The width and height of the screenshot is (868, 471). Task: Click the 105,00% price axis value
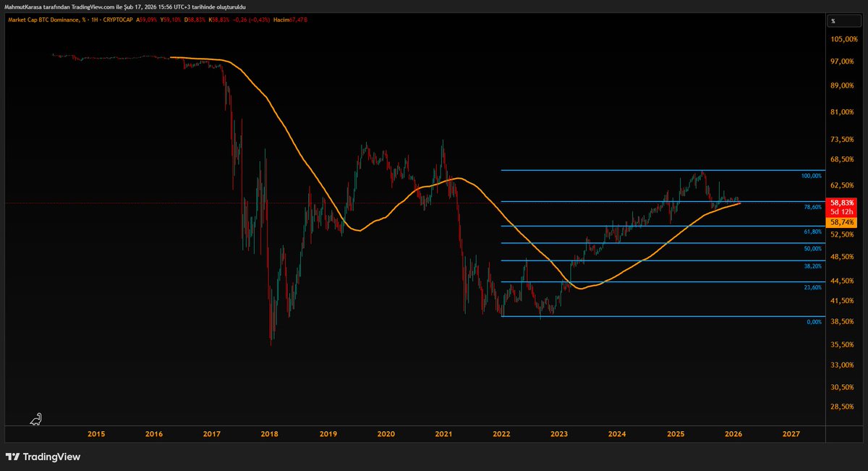(x=843, y=40)
